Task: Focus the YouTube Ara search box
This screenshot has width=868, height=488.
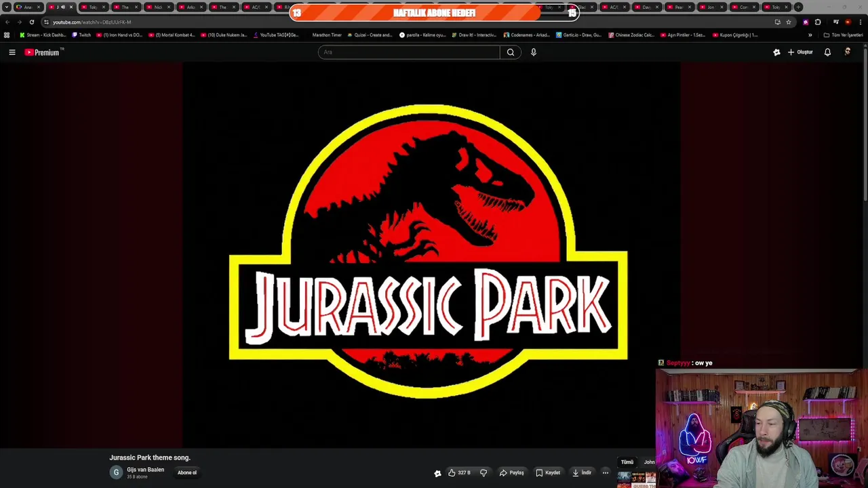Action: tap(409, 52)
